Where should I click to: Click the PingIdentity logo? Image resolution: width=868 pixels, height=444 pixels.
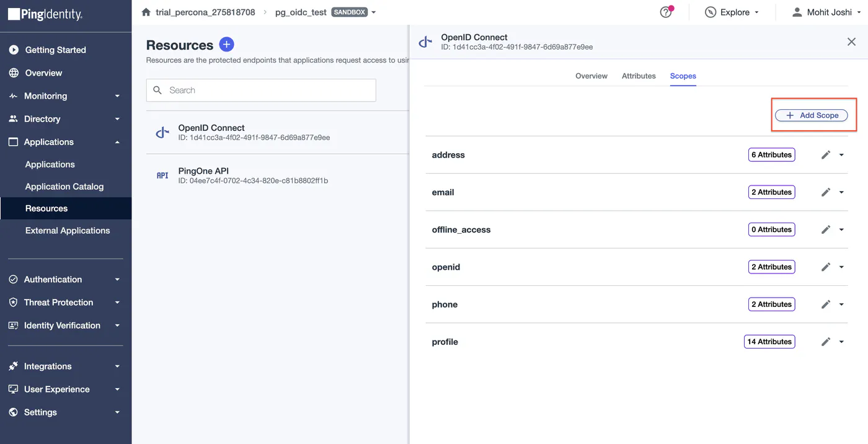pyautogui.click(x=45, y=14)
